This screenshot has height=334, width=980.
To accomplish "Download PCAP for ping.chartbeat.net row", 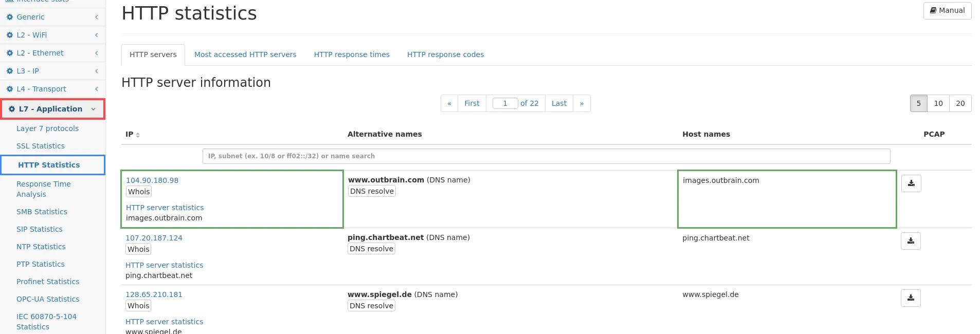I will pyautogui.click(x=910, y=241).
